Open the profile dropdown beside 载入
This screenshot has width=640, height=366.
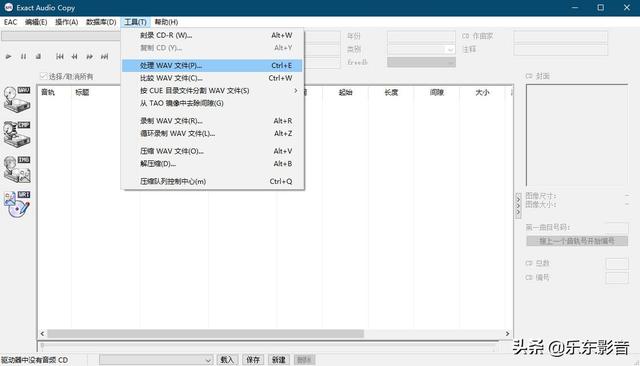pyautogui.click(x=156, y=359)
